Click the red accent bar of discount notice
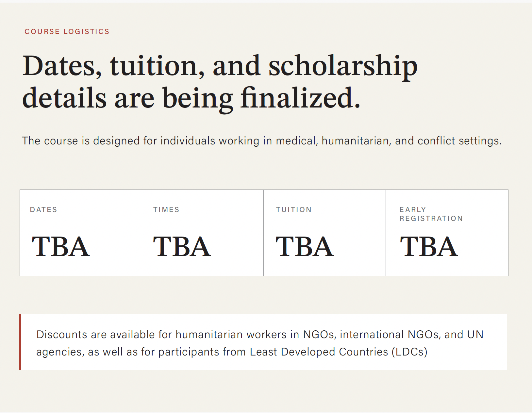The height and width of the screenshot is (413, 532). 20,342
